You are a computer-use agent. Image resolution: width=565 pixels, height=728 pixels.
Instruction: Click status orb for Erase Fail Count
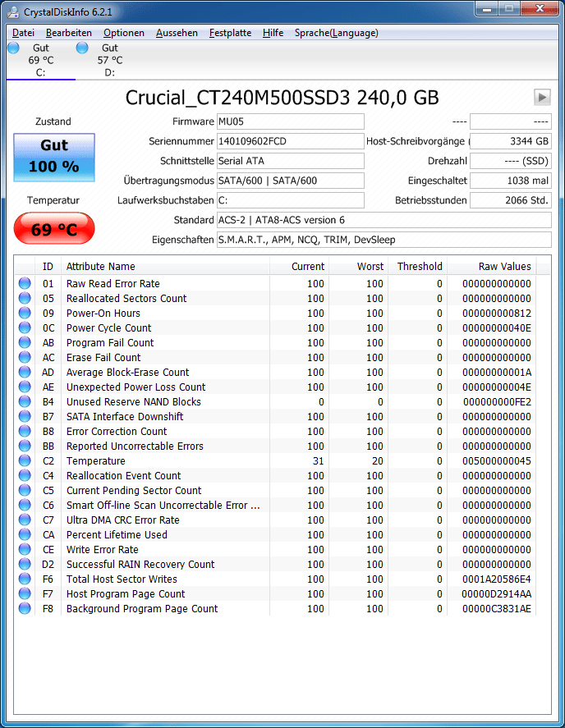(x=25, y=358)
